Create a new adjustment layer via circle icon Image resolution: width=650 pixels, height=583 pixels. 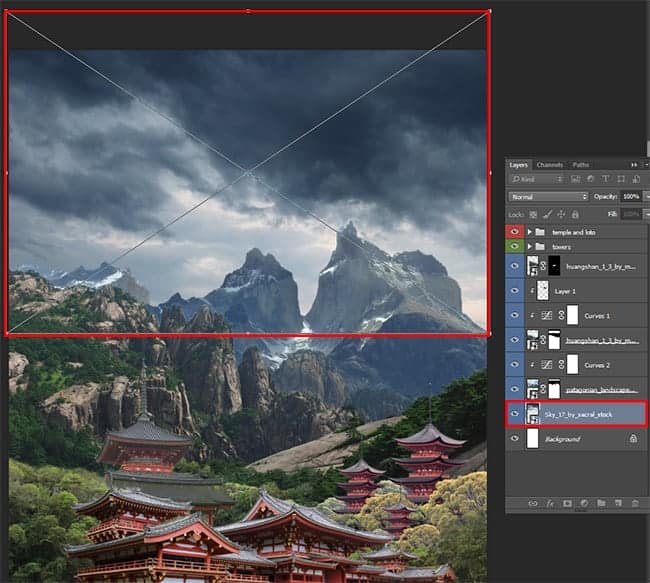(584, 503)
